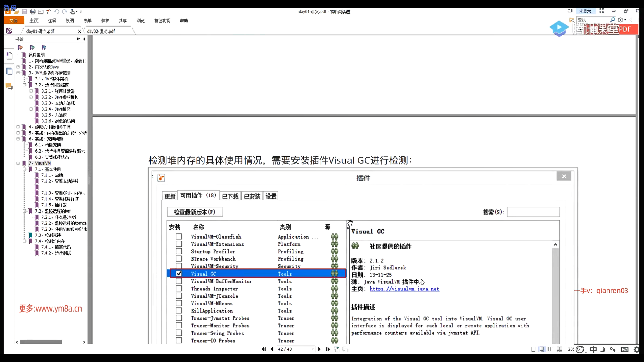Open the comments side panel icon
The height and width of the screenshot is (362, 644).
(x=9, y=87)
